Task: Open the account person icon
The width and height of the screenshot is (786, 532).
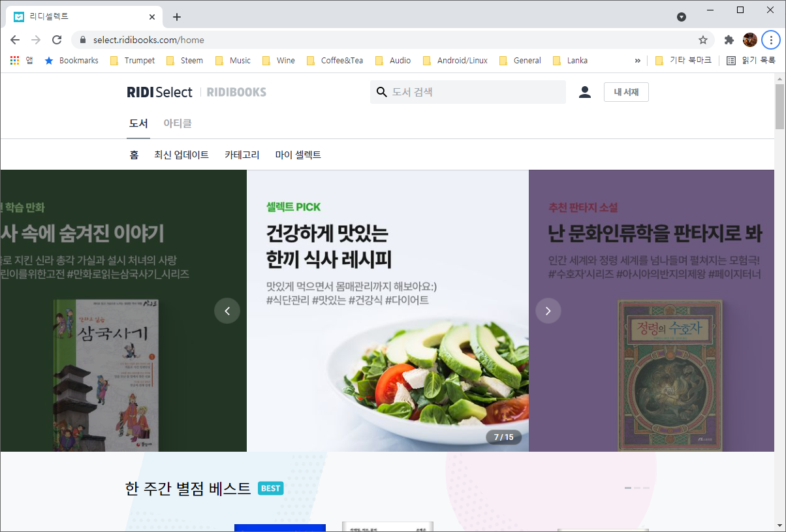Action: (585, 92)
